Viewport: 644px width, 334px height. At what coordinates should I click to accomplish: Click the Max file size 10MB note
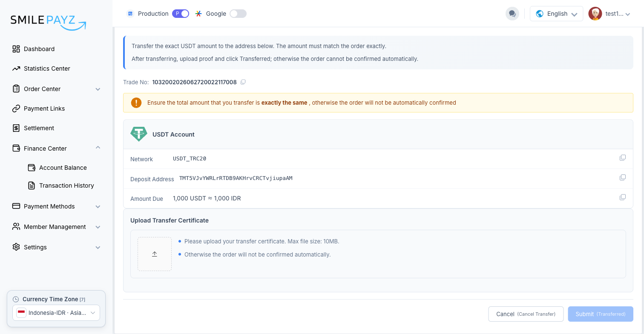262,241
